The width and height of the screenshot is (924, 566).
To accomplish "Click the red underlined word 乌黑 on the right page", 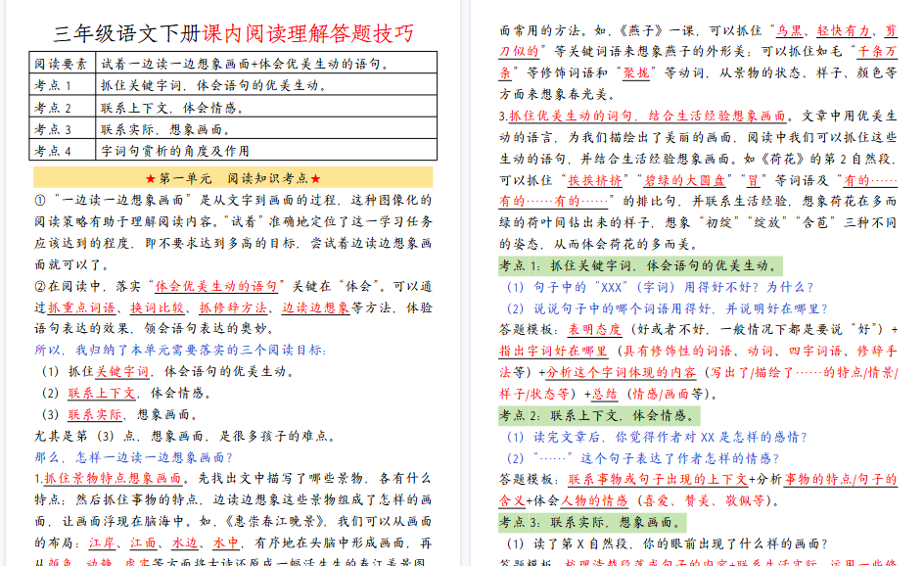I will click(789, 30).
